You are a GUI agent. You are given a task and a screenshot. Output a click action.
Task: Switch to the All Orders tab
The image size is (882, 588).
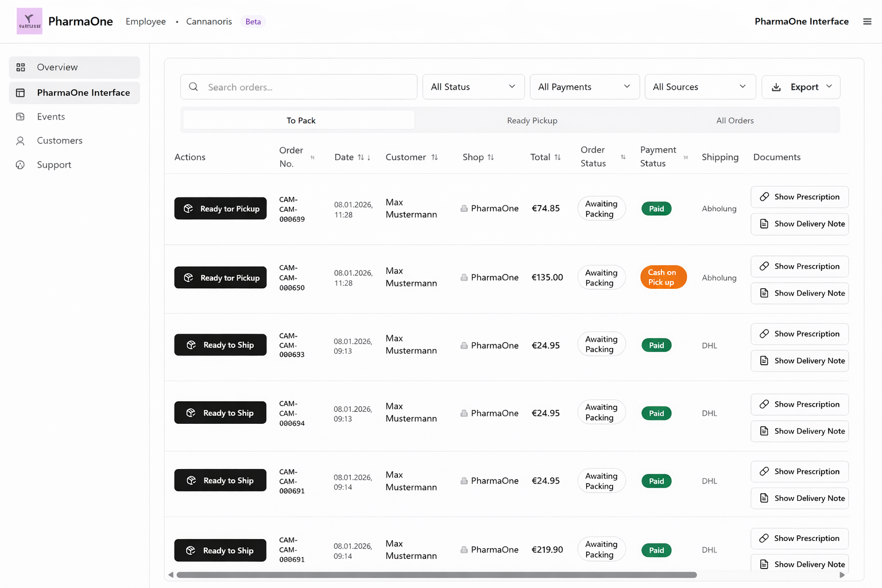coord(735,120)
